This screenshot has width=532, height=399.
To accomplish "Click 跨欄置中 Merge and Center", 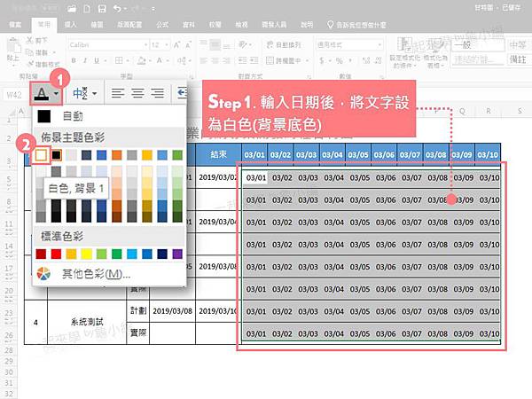I will pos(284,60).
